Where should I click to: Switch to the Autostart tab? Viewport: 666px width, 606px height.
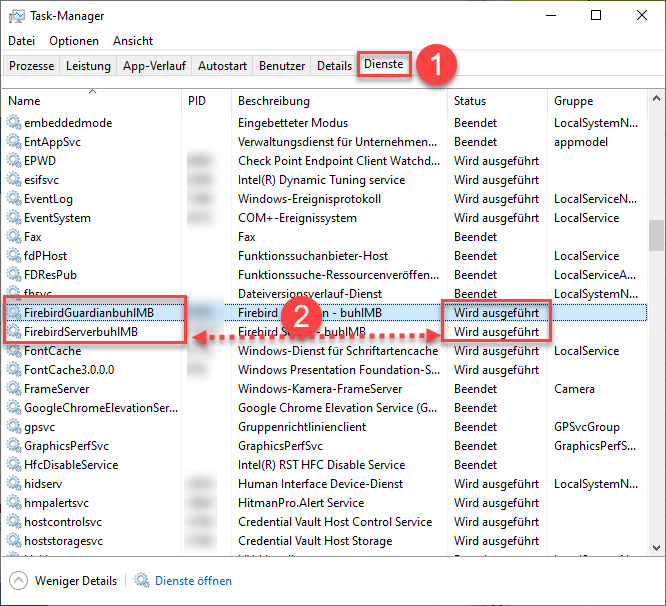click(x=222, y=66)
